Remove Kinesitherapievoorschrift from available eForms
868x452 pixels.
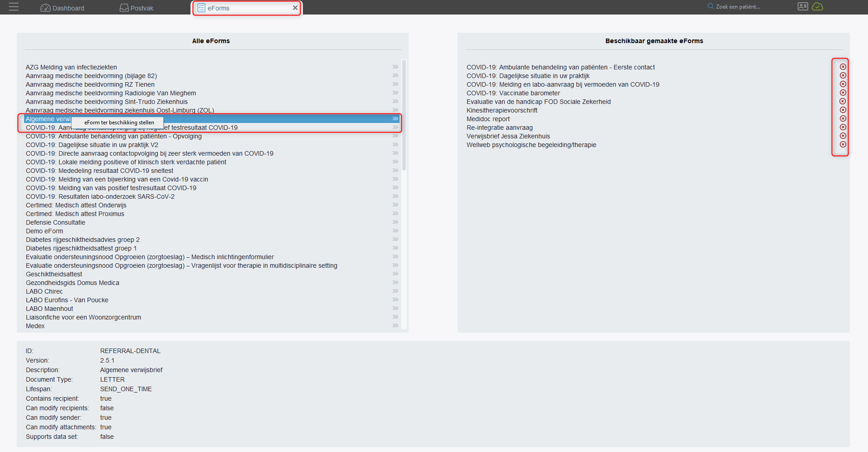pos(843,110)
